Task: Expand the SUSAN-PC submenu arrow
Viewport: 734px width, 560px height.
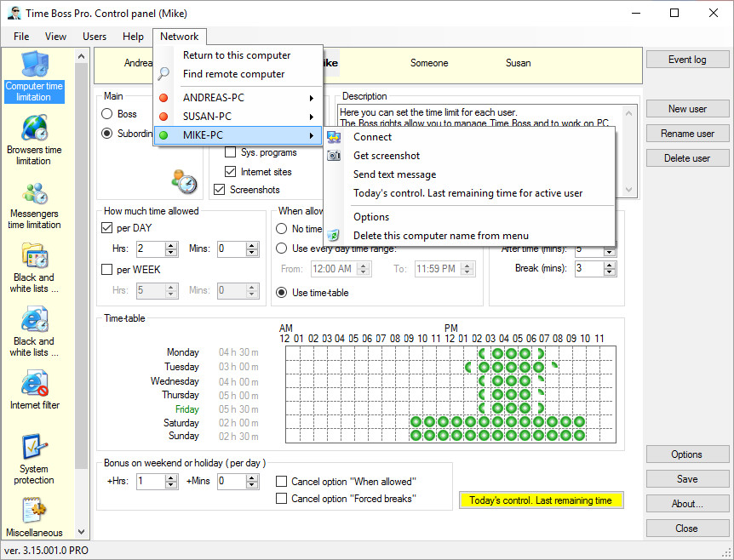Action: point(312,117)
